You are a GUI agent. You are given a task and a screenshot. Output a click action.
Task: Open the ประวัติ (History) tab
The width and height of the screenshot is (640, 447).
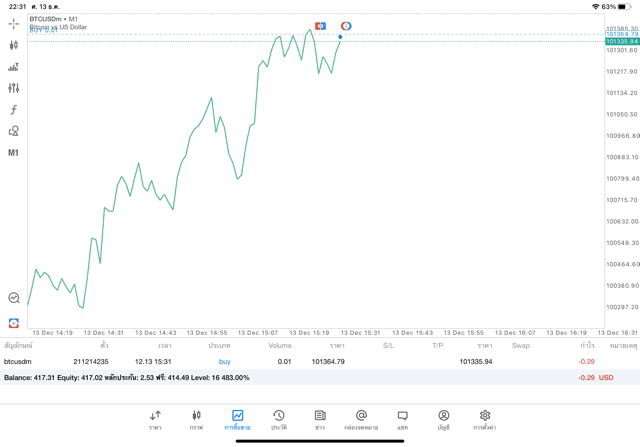click(x=278, y=419)
